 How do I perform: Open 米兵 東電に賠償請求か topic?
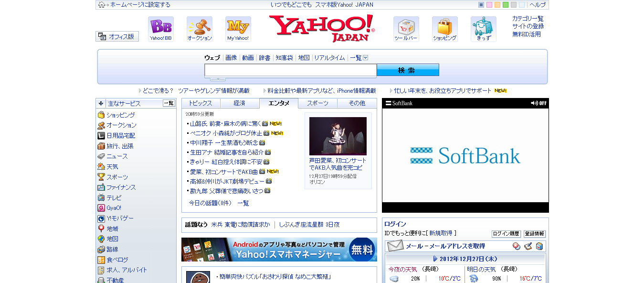coord(241,224)
